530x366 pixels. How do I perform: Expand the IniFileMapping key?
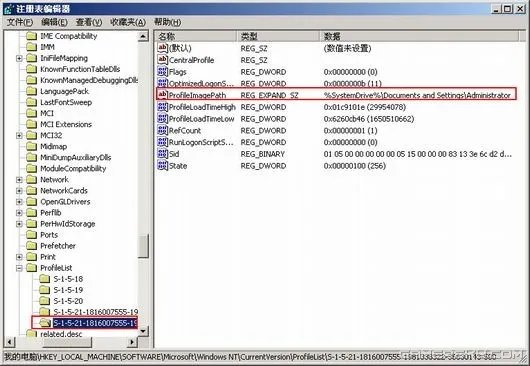click(19, 58)
